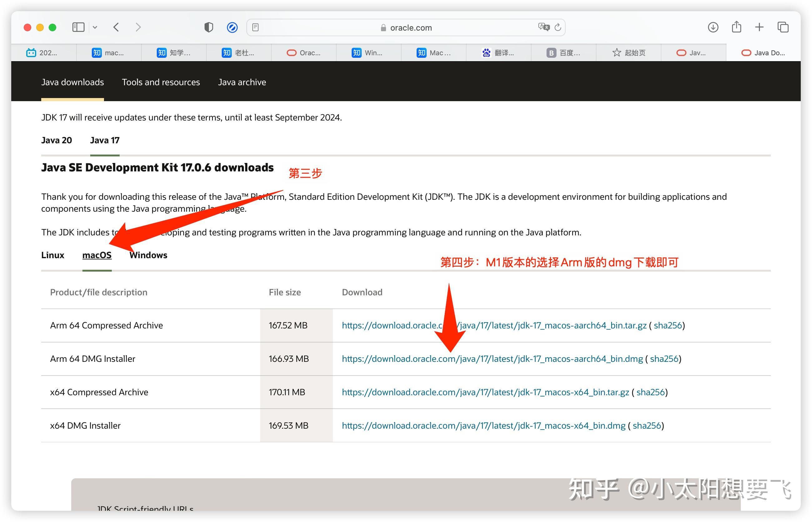Image resolution: width=812 pixels, height=522 pixels.
Task: Select the Windows platform tab
Action: 148,255
